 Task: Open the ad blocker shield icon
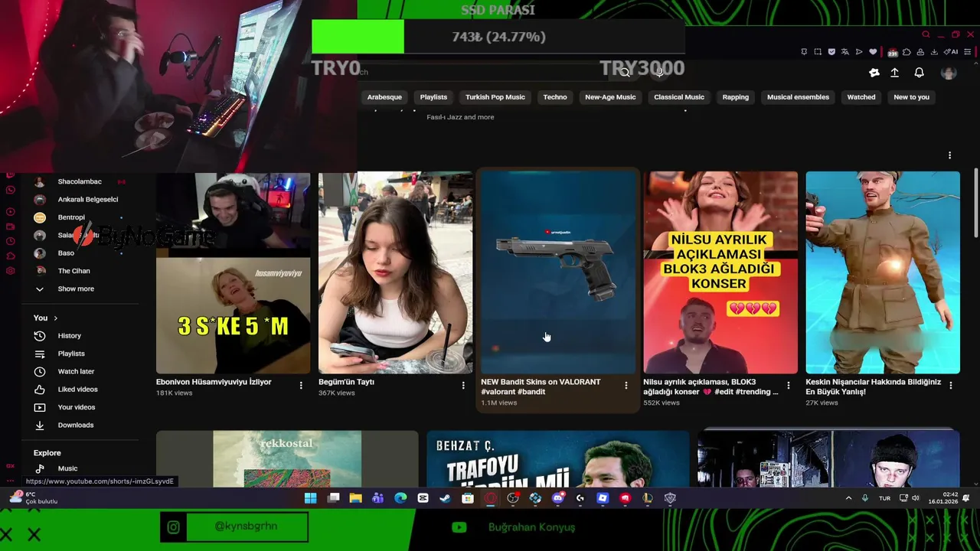(831, 52)
